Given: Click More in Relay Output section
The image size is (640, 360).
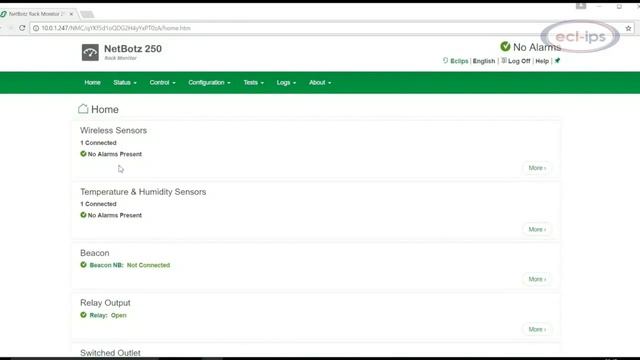Looking at the screenshot, I should coord(537,329).
